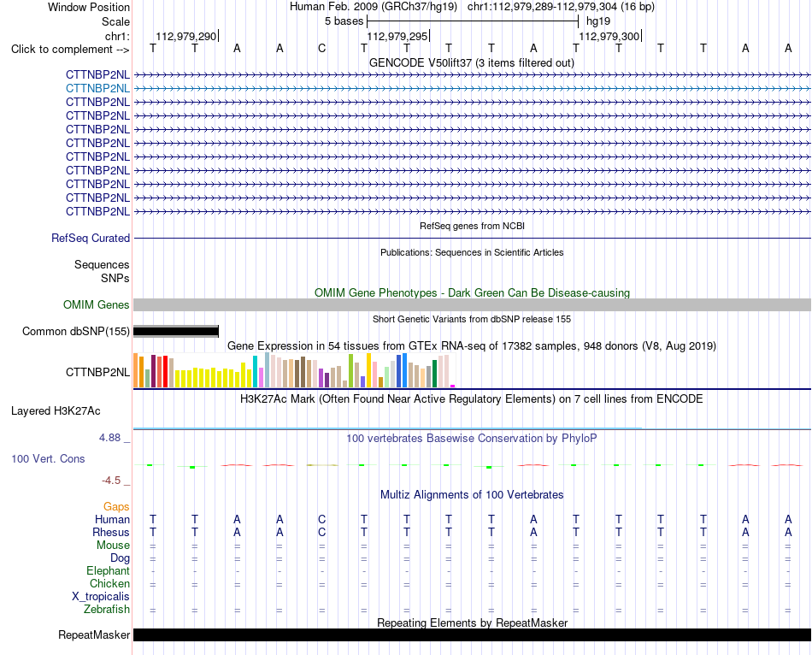Click '100 vertebrates Basewise Conservation by PhyloP' title

pyautogui.click(x=472, y=439)
